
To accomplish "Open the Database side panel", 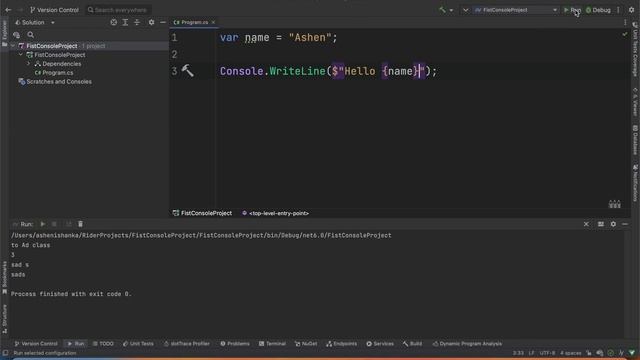I will pyautogui.click(x=635, y=140).
